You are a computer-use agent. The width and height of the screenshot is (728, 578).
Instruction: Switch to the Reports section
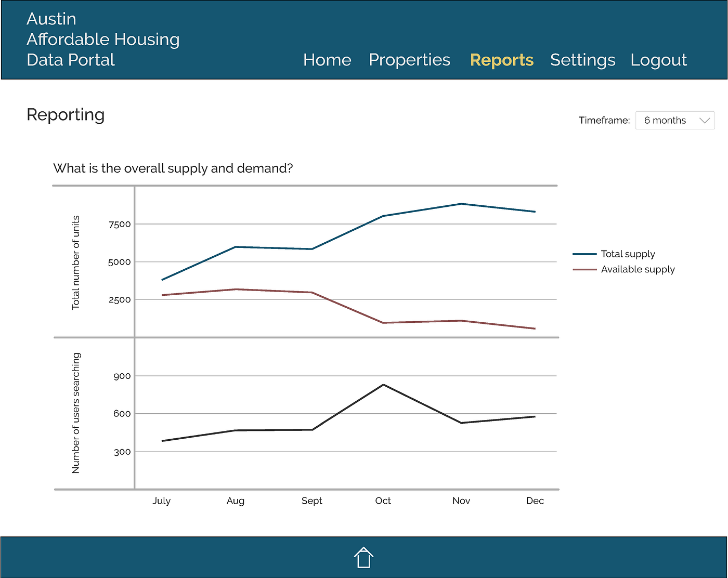click(501, 60)
